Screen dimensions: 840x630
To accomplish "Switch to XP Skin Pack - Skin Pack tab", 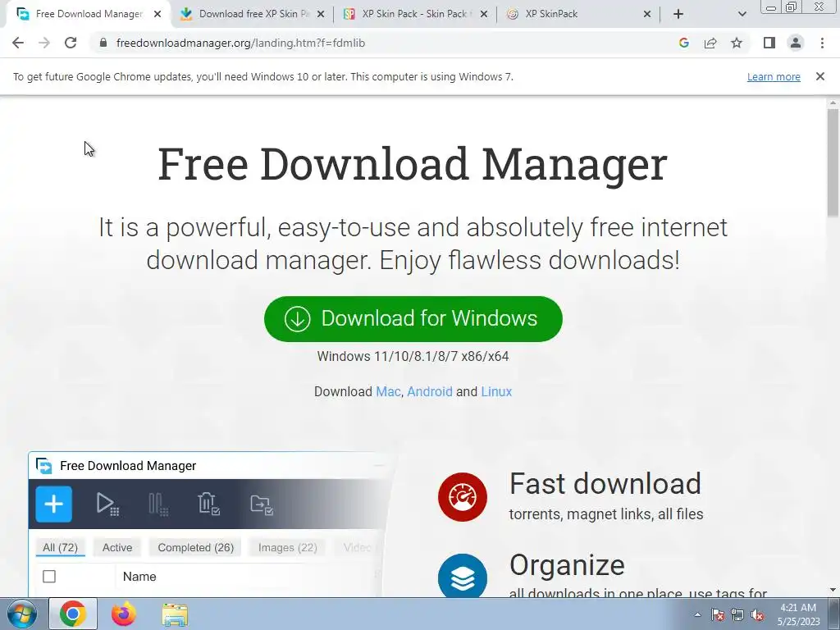I will point(415,14).
